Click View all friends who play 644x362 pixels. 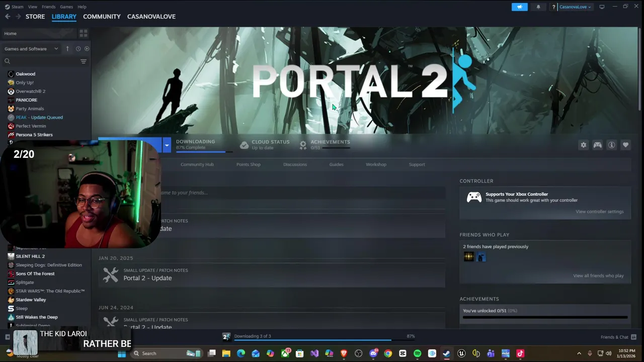point(598,276)
